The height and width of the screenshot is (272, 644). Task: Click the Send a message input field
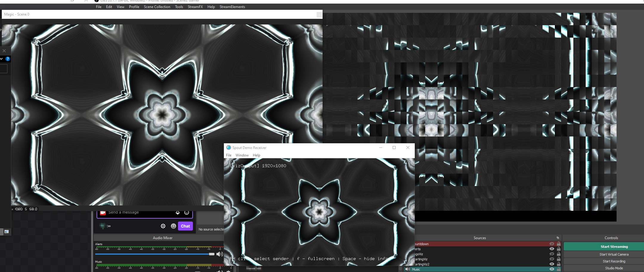point(131,212)
